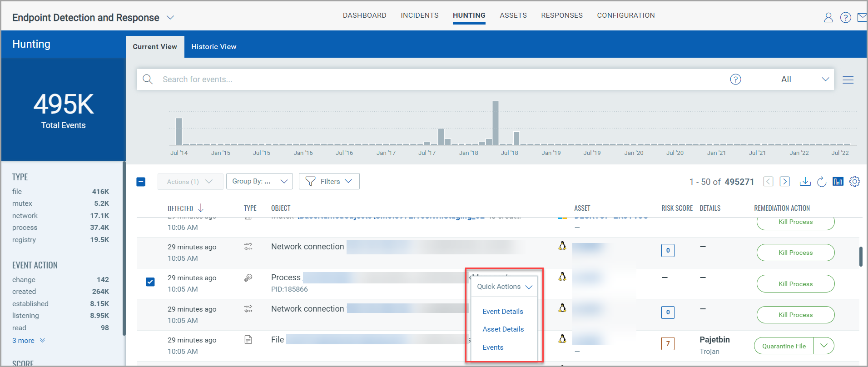868x367 pixels.
Task: Open the user profile icon
Action: [828, 18]
